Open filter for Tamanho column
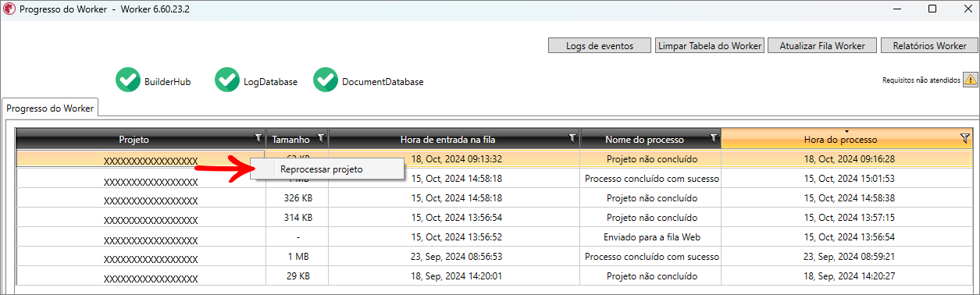Screen dimensions: 980x295 click(321, 137)
